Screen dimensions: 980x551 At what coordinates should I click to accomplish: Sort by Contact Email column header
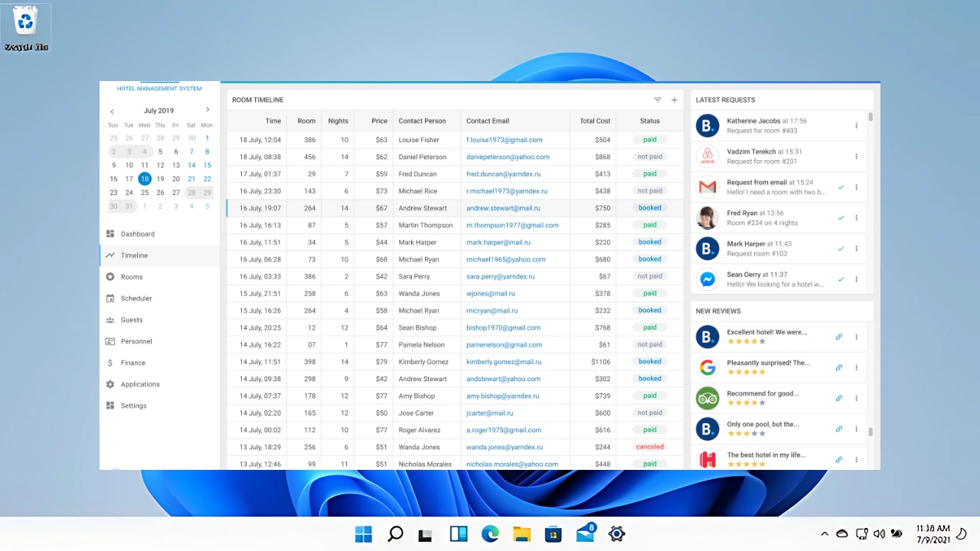coord(488,121)
